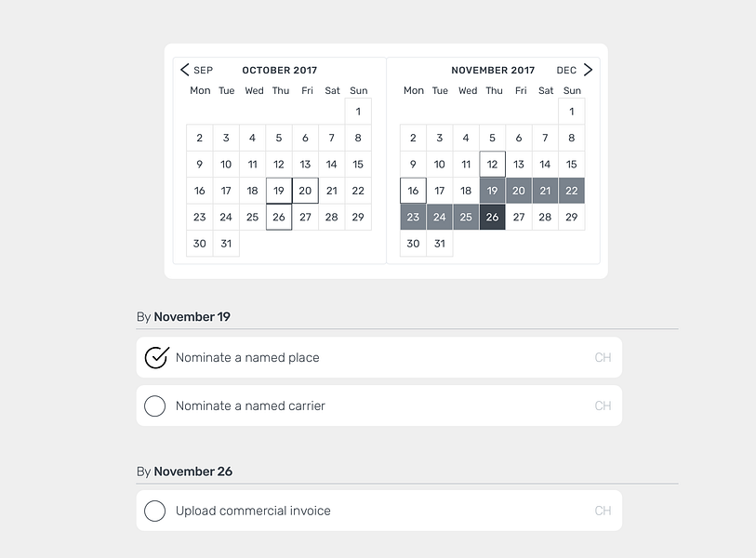The image size is (756, 558).
Task: Jump to SEP month label
Action: pos(203,71)
